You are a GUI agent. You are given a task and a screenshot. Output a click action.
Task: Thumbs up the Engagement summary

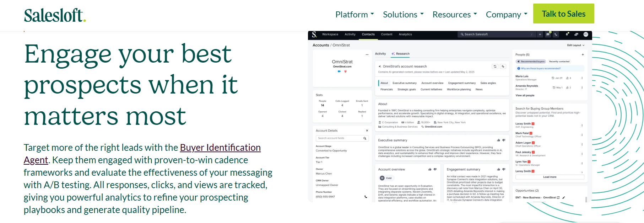(x=498, y=169)
